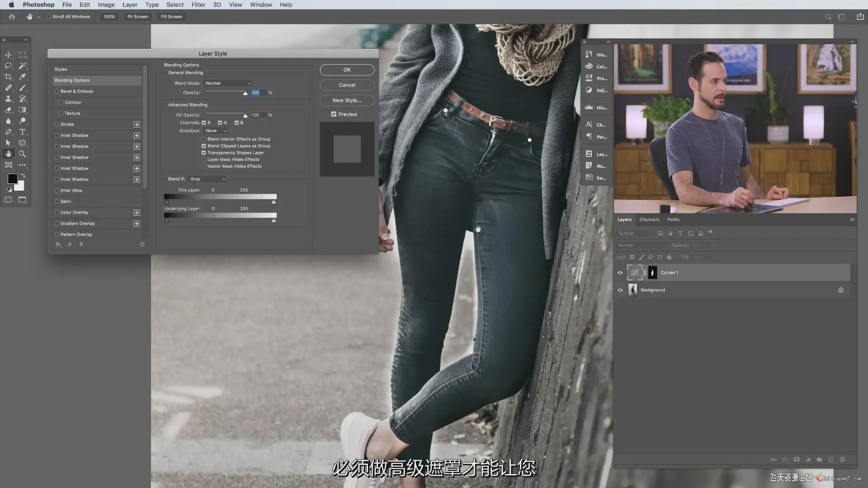Open the Blend If Gray dropdown
The width and height of the screenshot is (868, 488).
tap(207, 179)
